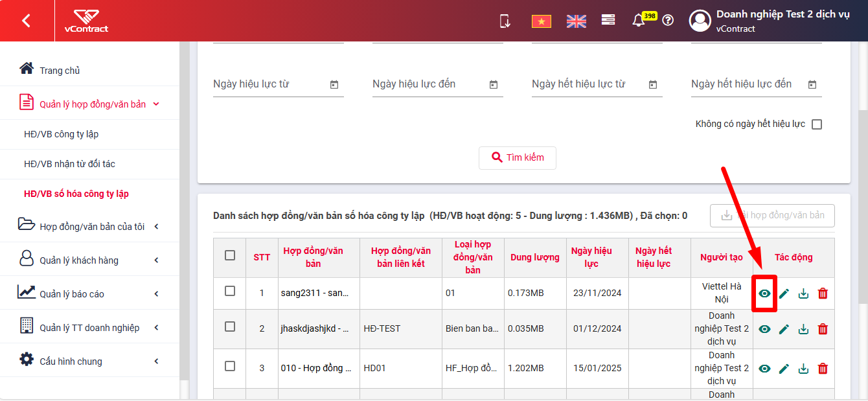Toggle select-all checkbox in table header
Image resolution: width=868 pixels, height=401 pixels.
(x=230, y=255)
